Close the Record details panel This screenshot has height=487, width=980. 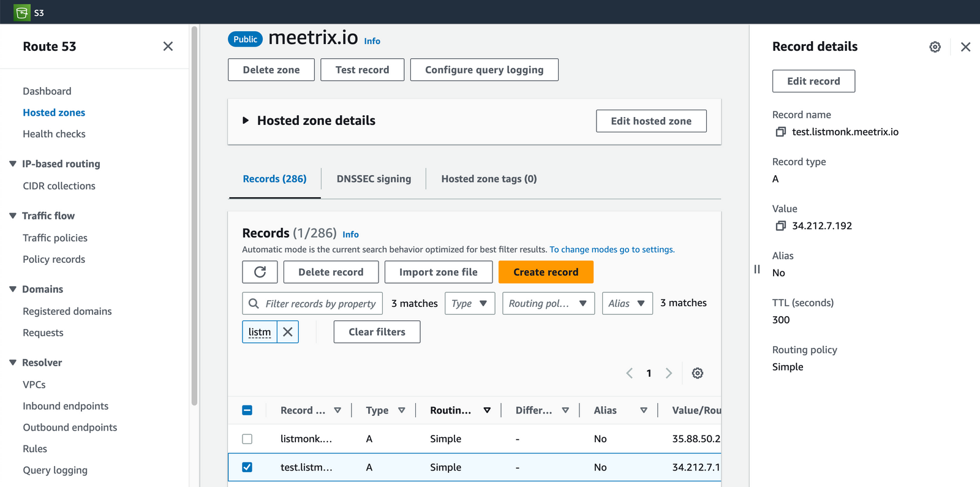965,47
